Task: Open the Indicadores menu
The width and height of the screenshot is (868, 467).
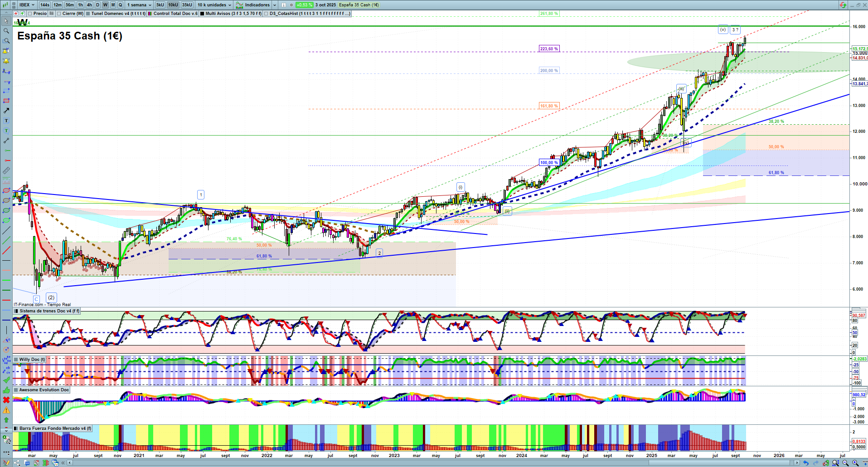Action: click(253, 5)
